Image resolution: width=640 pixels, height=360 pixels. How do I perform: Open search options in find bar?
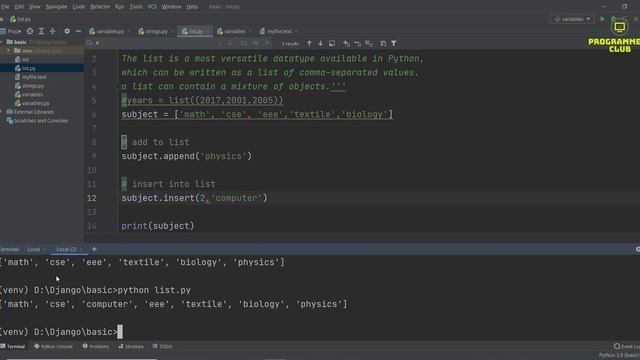click(90, 43)
